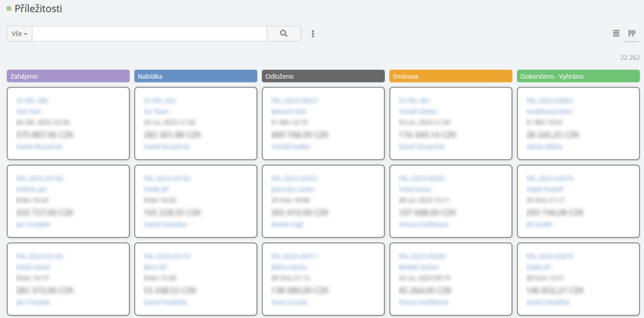Switch to the kanban board view
Screen dimensions: 644x318
pyautogui.click(x=631, y=33)
